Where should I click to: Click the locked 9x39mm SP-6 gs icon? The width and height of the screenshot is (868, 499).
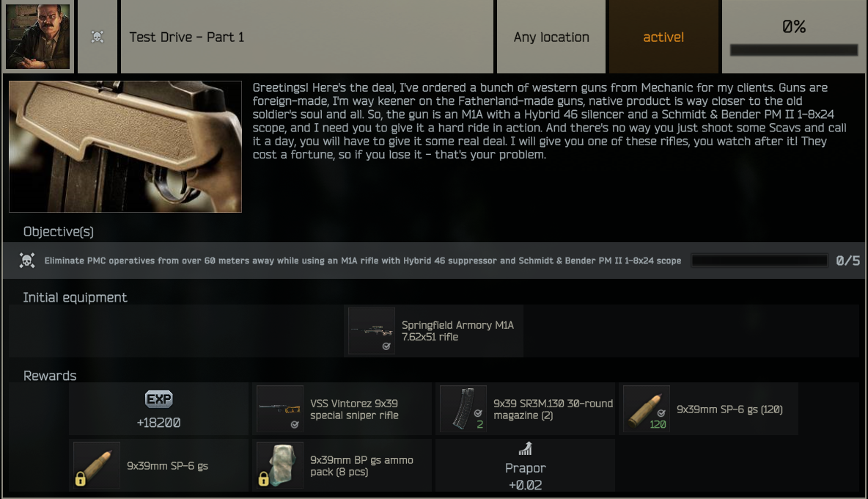tap(96, 465)
